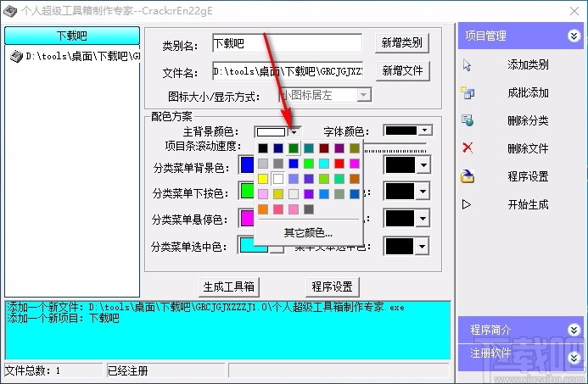
Task: Select 删除分类 in the 项目管理 list
Action: (x=528, y=120)
